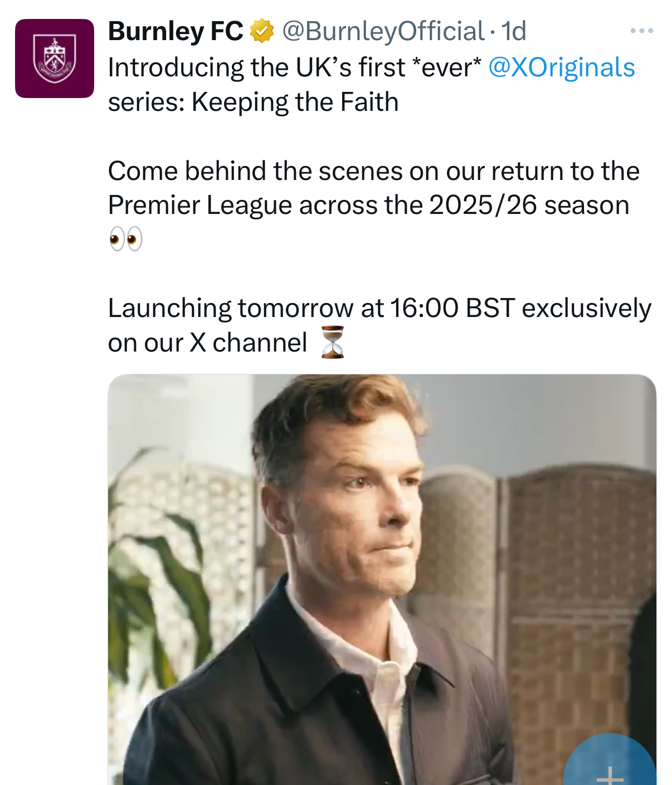Screen dimensions: 672x785
Task: Open the @XOriginals mention link
Action: coord(561,67)
